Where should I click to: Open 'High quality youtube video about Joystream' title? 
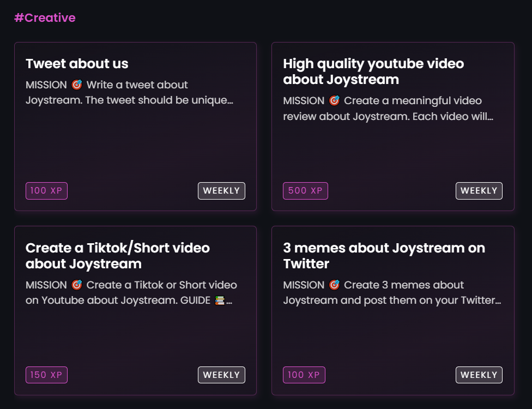pos(373,71)
